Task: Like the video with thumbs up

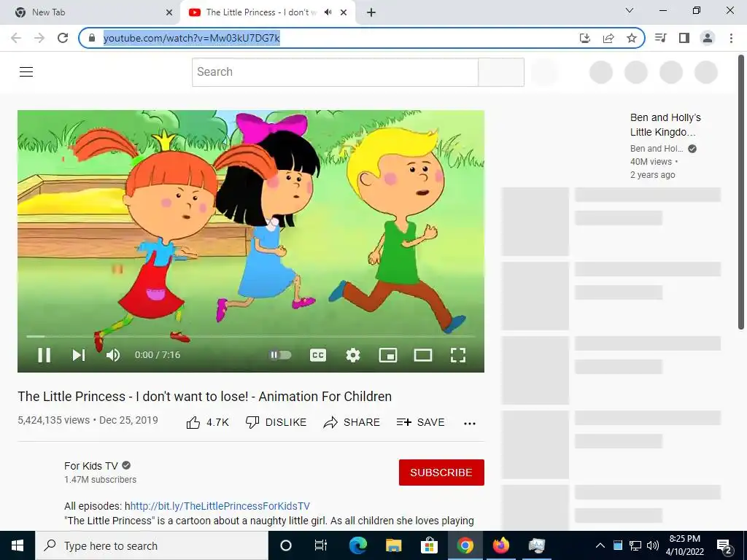Action: [193, 422]
